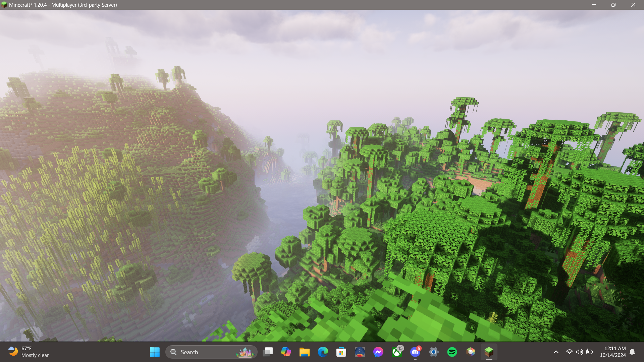Viewport: 644px width, 362px height.
Task: Expand hidden system tray icons chevron
Action: point(556,352)
